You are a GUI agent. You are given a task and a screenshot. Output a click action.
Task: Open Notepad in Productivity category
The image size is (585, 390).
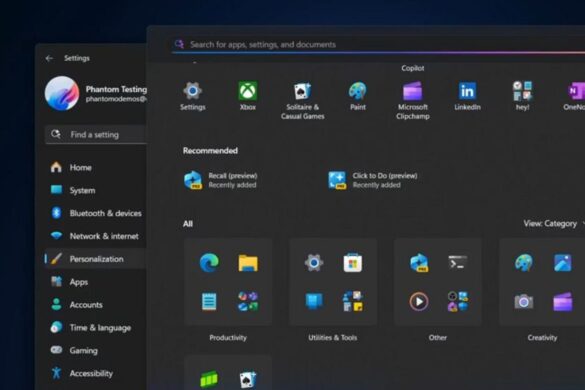pyautogui.click(x=209, y=302)
